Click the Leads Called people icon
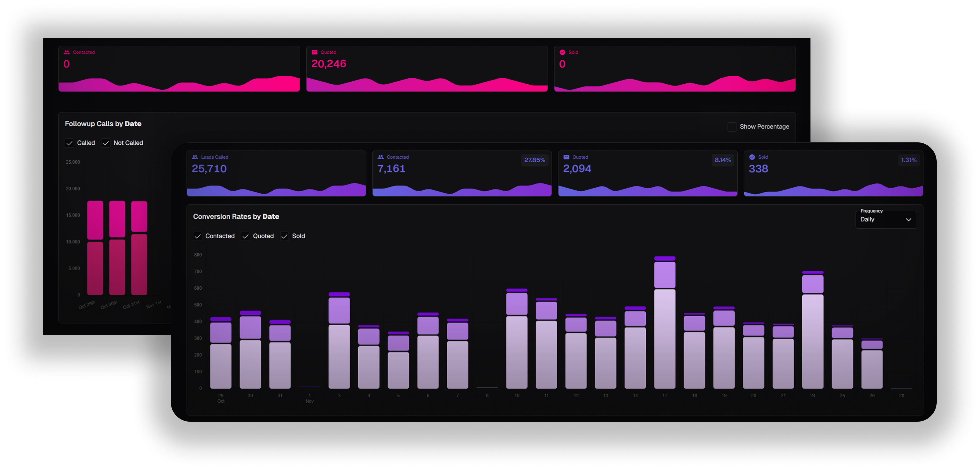This screenshot has width=980, height=470. pos(195,157)
